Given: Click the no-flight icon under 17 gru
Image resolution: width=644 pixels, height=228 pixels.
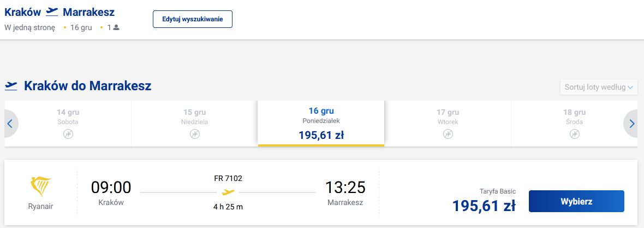Looking at the screenshot, I should click(448, 134).
